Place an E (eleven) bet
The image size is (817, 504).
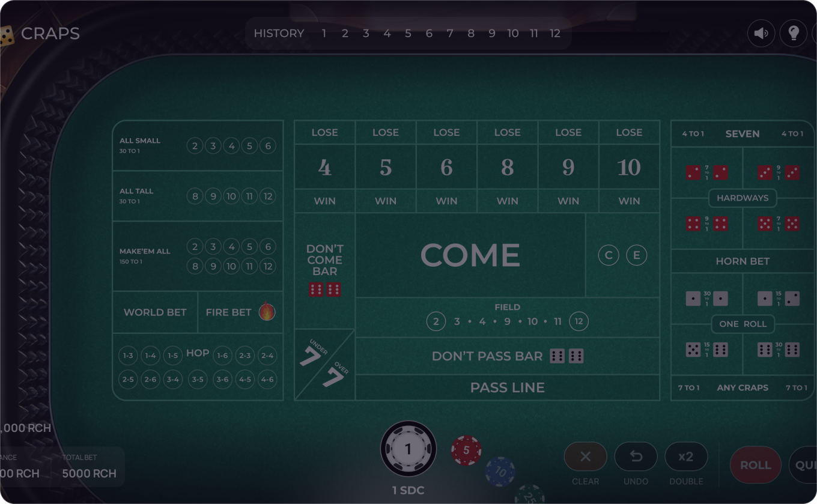(x=637, y=255)
